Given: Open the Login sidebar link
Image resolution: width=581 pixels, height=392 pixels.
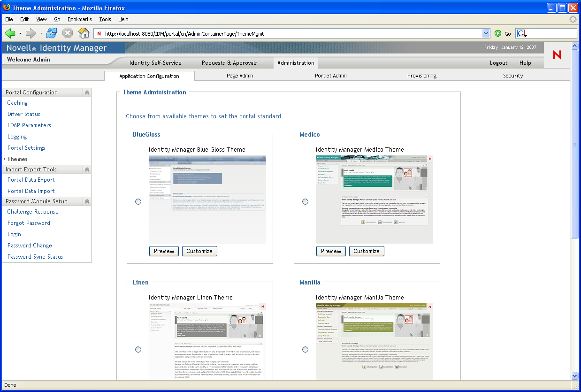Looking at the screenshot, I should tap(14, 234).
